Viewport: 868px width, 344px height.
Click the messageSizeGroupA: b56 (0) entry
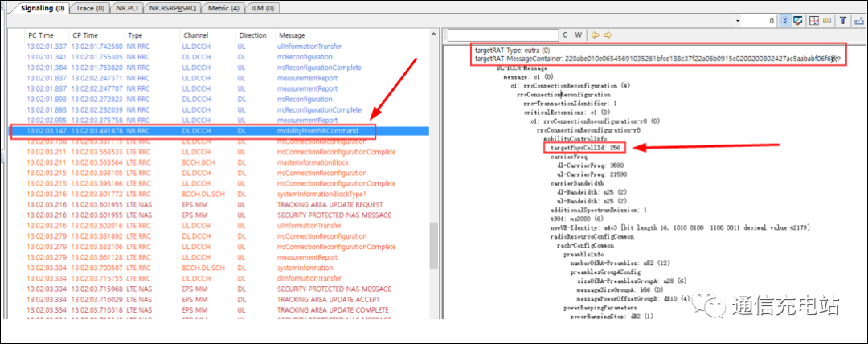click(x=621, y=289)
